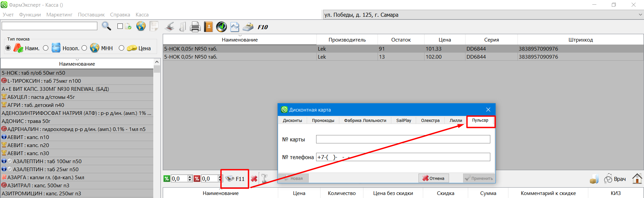Click the printer icon in toolbar
644x198 pixels.
[195, 27]
